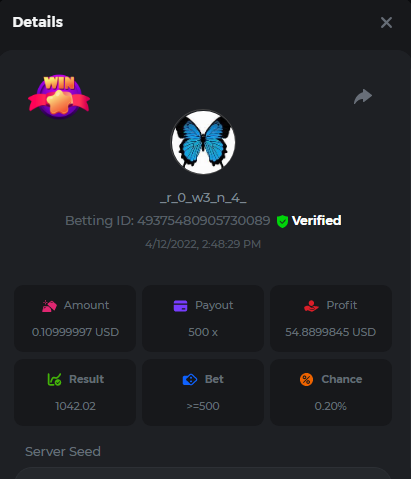Click the 500 x payout value

pyautogui.click(x=203, y=332)
